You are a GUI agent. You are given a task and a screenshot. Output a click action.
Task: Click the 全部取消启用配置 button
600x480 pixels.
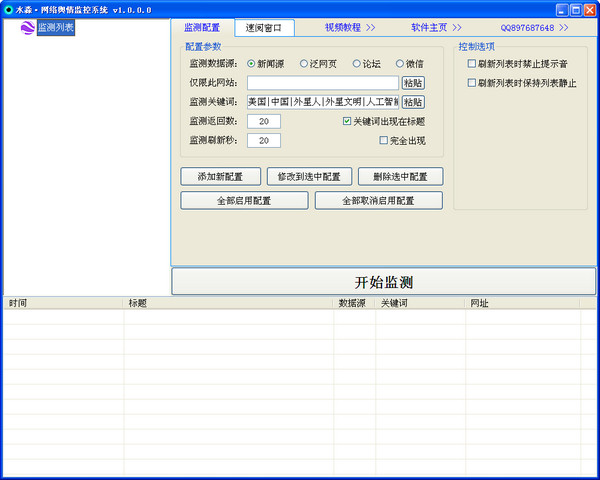point(379,201)
